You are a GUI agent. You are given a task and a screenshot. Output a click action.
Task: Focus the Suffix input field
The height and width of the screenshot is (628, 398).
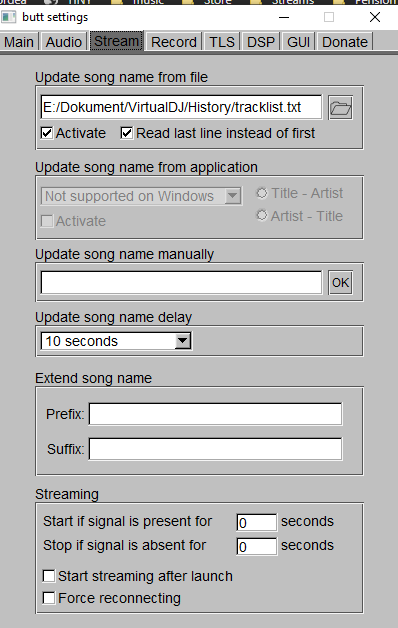(x=215, y=449)
